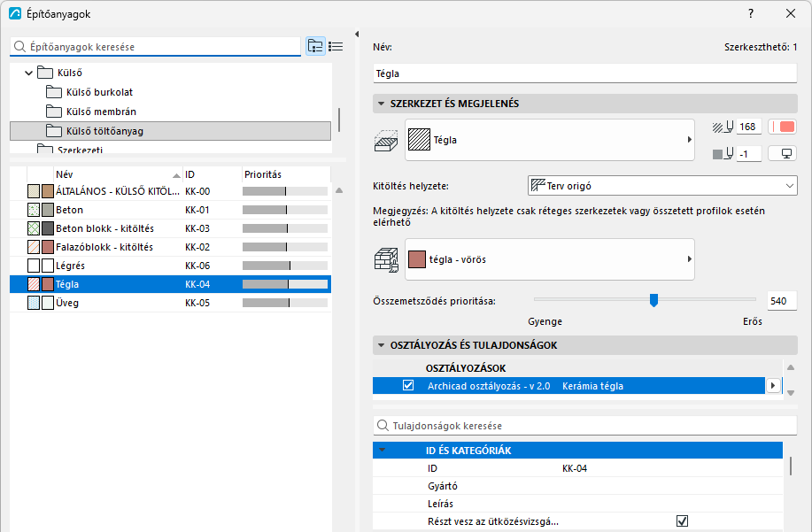Click the Összemetsződés prioritása slider handle
This screenshot has height=532, width=812.
coord(653,300)
